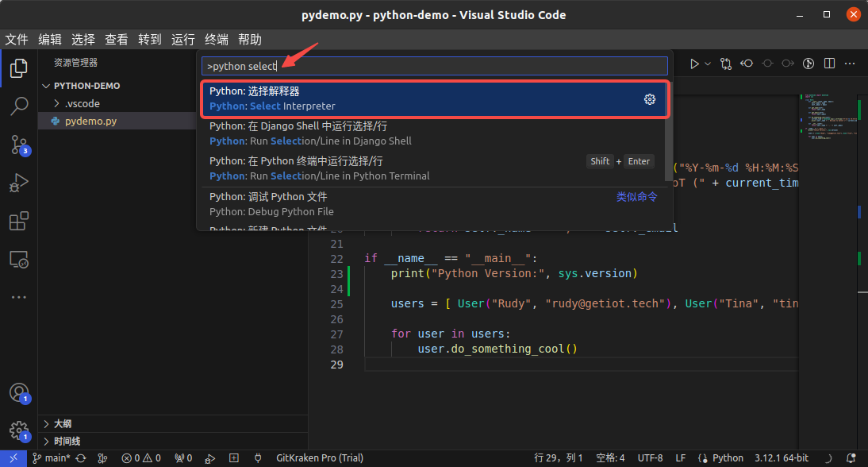Screen dimensions: 868x467
Task: Open the Remote Explorer view
Action: tap(18, 260)
